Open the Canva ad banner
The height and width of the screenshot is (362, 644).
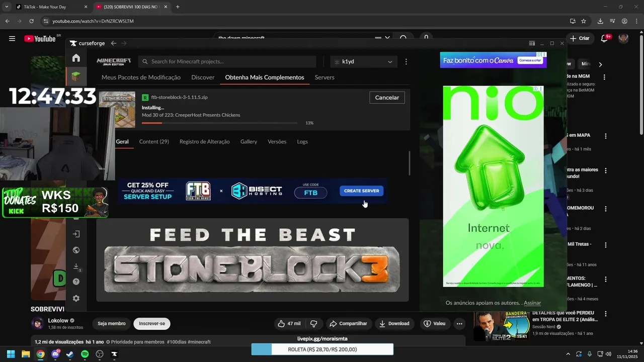coord(493,60)
